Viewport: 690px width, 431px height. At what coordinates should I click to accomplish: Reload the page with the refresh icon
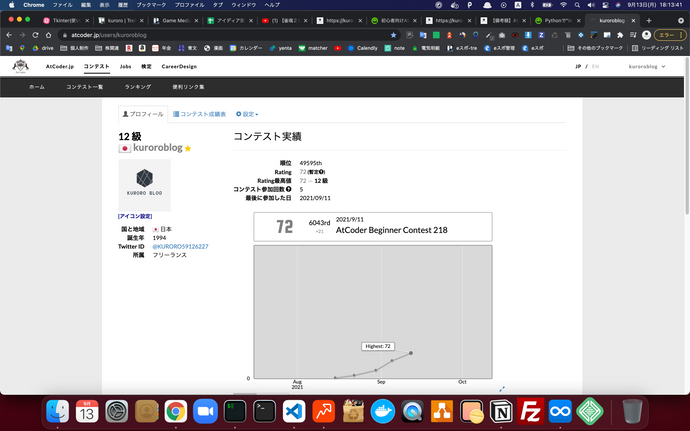(35, 35)
